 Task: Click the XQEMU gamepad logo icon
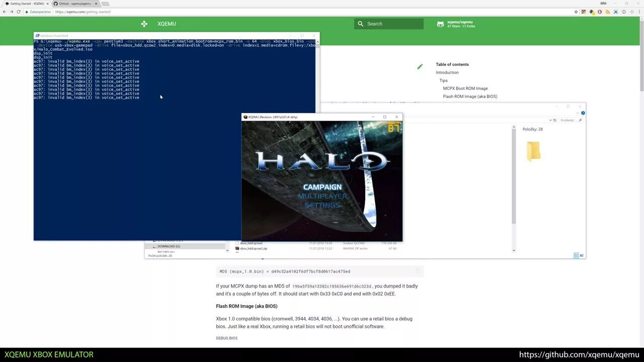click(x=144, y=24)
